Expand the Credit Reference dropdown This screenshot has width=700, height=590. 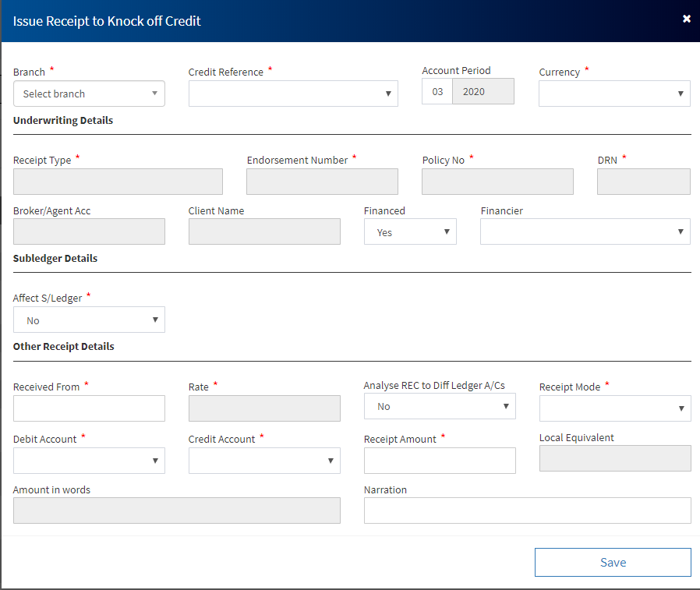[x=293, y=94]
